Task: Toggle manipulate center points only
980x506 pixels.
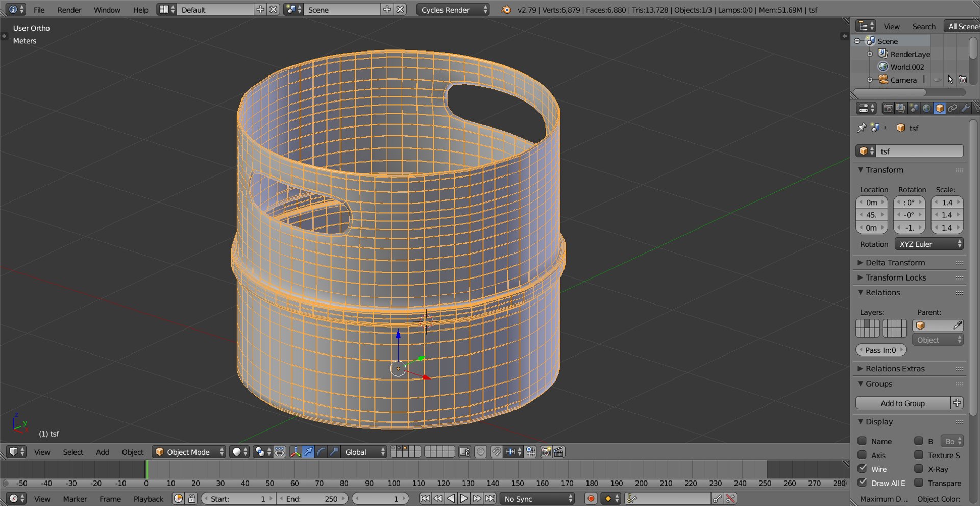Action: (280, 451)
